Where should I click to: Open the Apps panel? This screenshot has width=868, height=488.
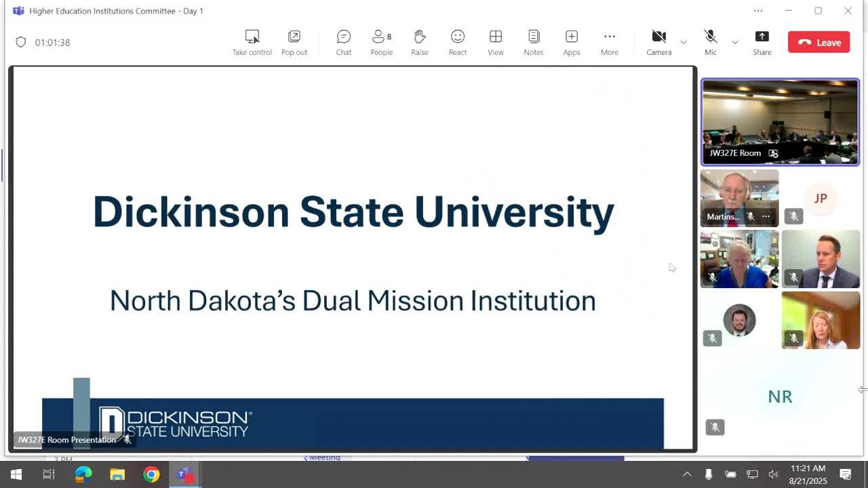572,43
